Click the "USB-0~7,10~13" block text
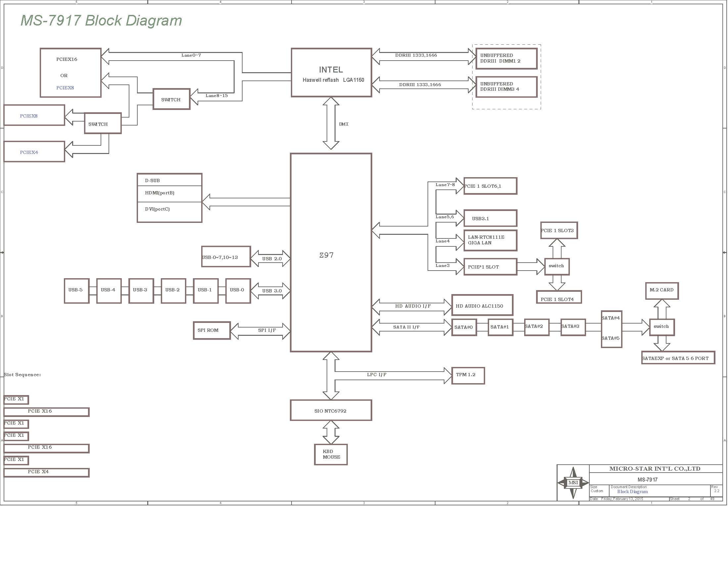Viewport: 728px width, 563px height. point(220,257)
